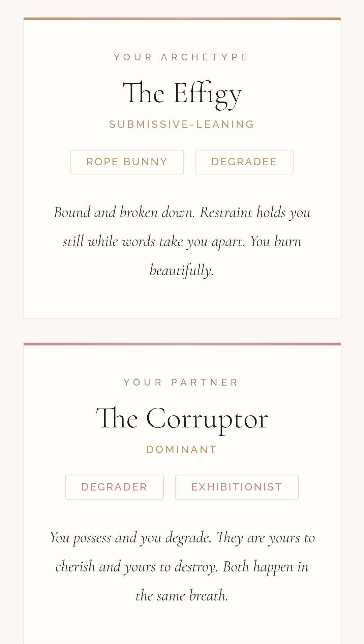This screenshot has width=364, height=644.
Task: Click the title "The Corruptor"
Action: click(x=182, y=419)
